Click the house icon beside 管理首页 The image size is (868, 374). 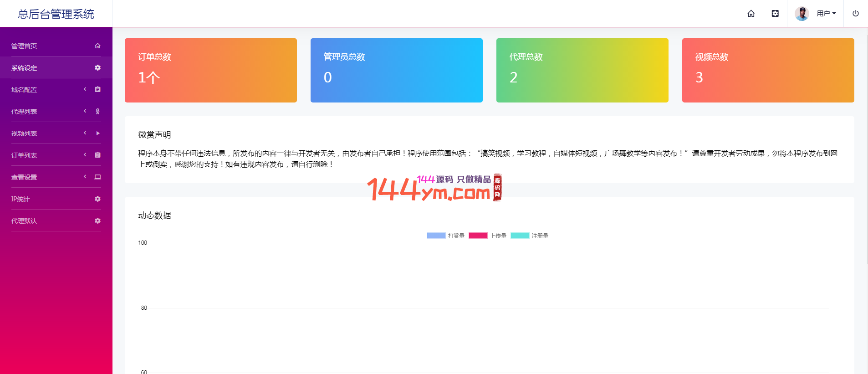pyautogui.click(x=97, y=46)
